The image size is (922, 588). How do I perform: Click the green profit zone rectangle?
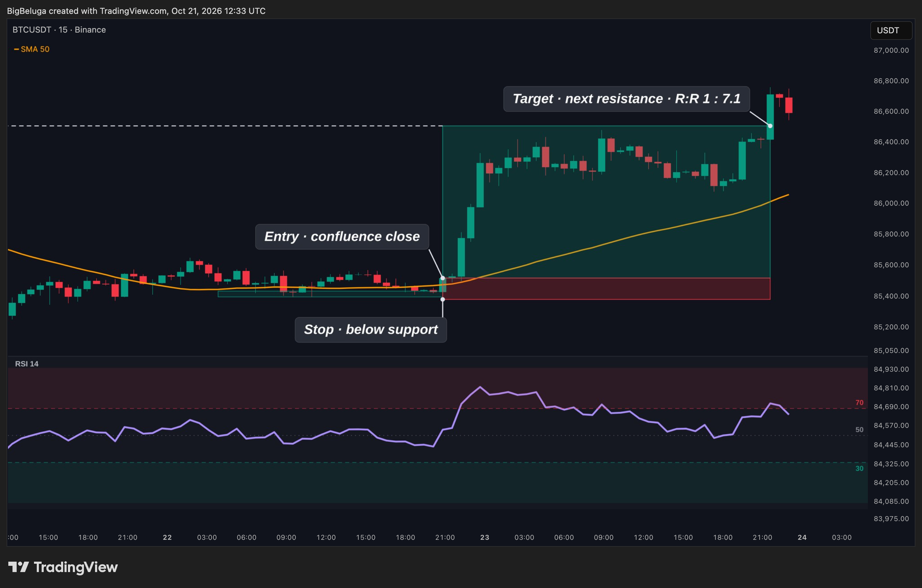click(606, 202)
